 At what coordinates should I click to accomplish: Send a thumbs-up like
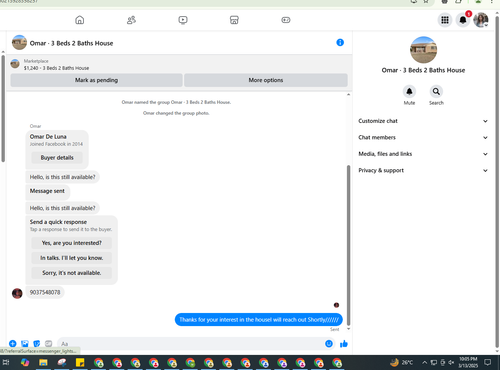pyautogui.click(x=344, y=344)
